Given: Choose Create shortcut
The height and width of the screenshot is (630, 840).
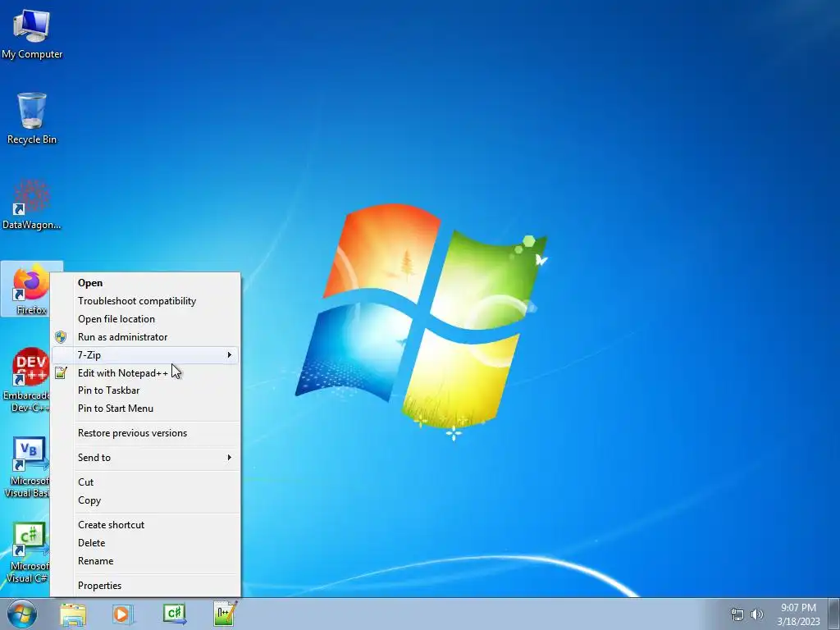Looking at the screenshot, I should (x=146, y=525).
